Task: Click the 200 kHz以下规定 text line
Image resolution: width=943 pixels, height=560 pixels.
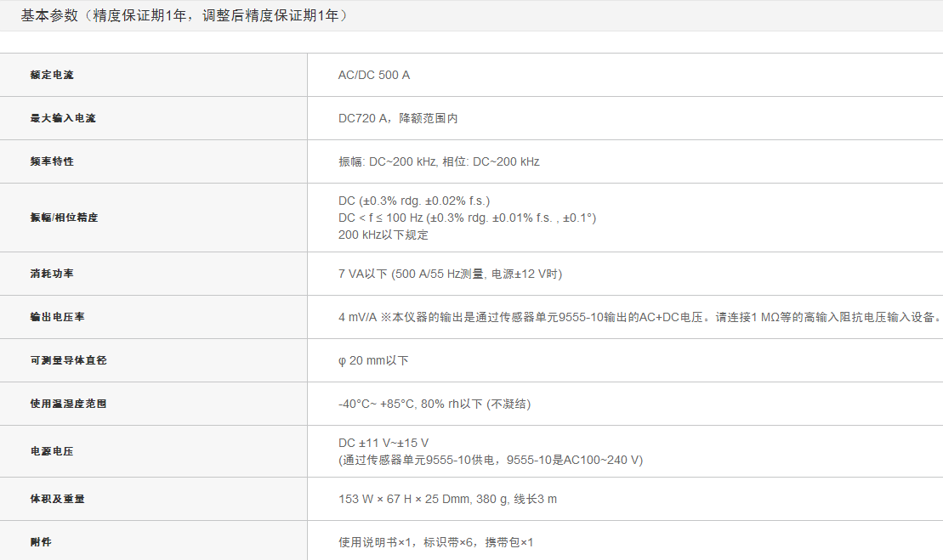Action: click(x=383, y=235)
